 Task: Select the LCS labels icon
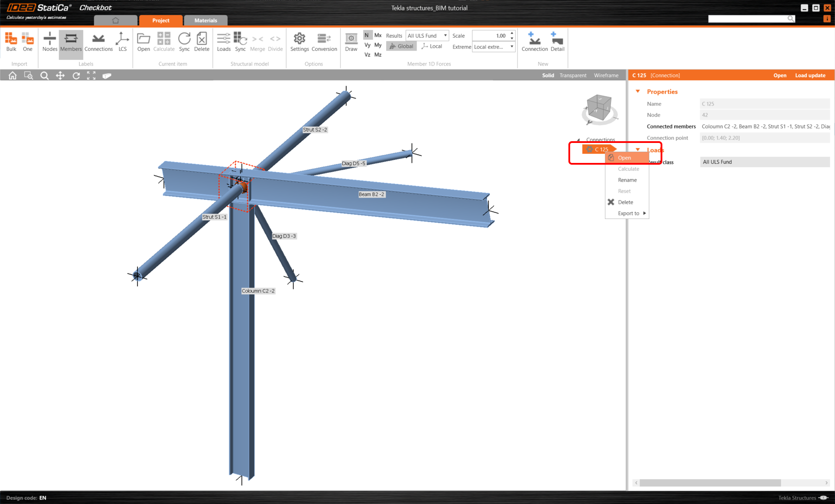122,42
